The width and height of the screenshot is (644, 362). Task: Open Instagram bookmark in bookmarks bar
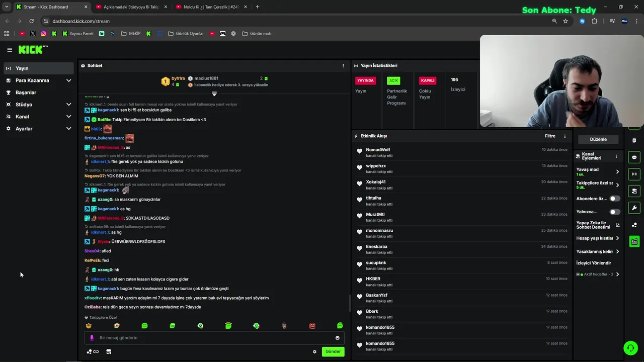tap(44, 34)
